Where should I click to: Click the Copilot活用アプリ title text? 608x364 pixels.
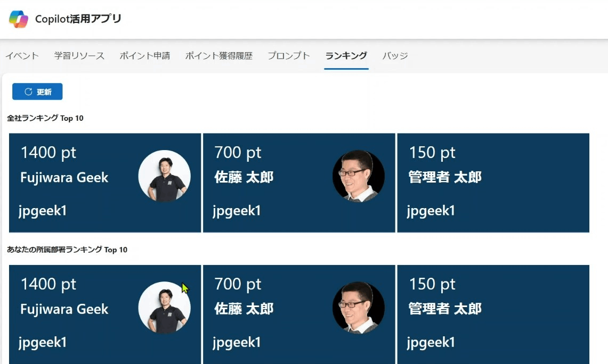tap(78, 19)
